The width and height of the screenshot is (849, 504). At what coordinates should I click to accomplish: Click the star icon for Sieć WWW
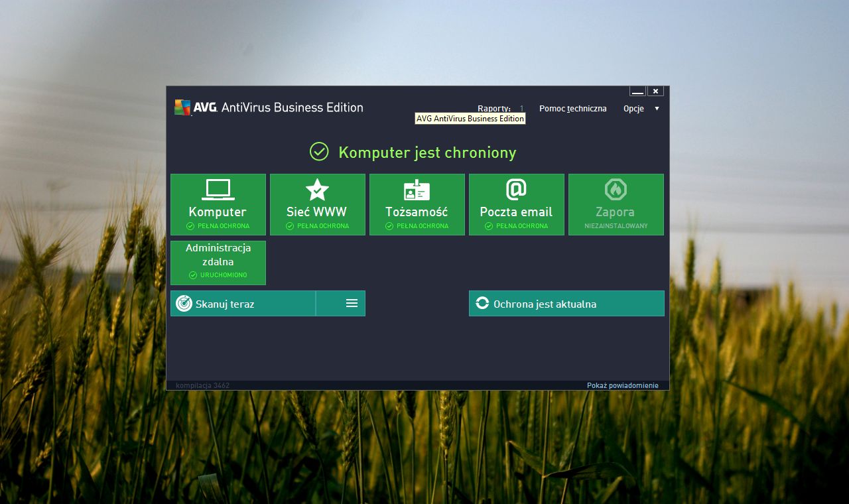coord(317,190)
